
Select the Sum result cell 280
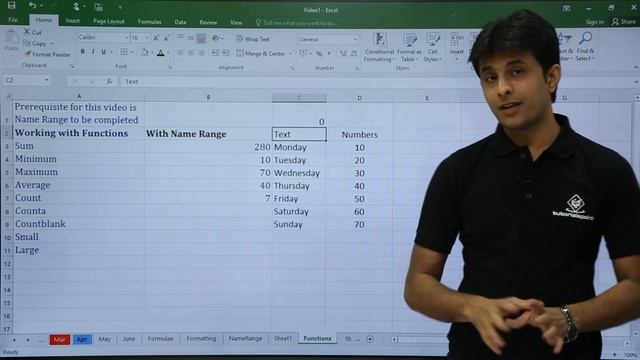pyautogui.click(x=208, y=147)
